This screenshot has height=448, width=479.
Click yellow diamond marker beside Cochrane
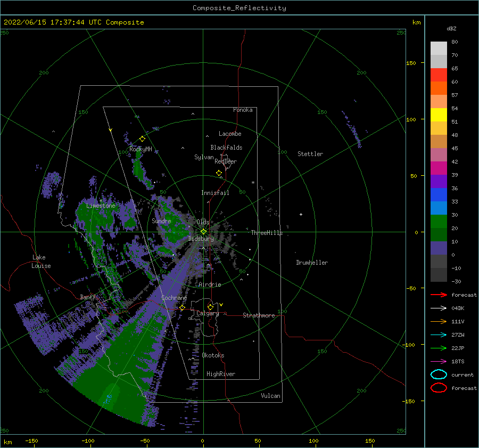pos(183,308)
